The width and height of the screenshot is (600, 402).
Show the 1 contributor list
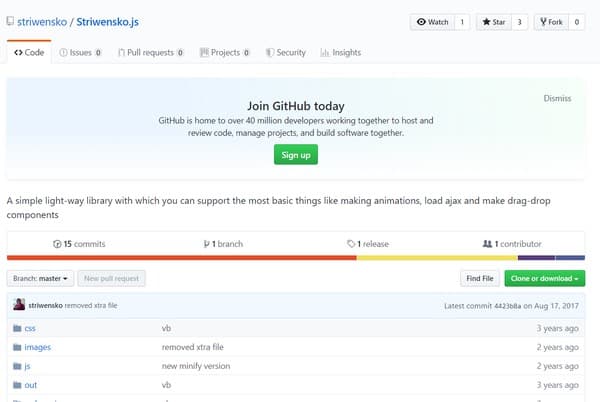512,244
